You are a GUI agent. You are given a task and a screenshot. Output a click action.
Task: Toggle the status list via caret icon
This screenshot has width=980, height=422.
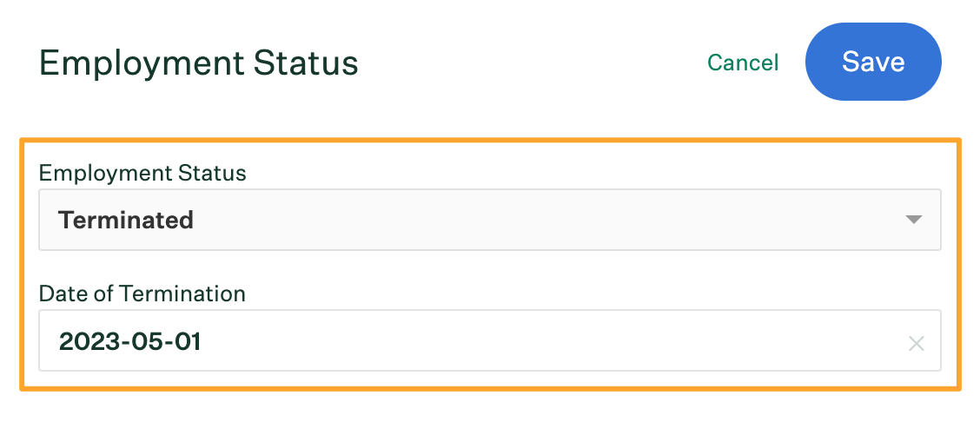(914, 220)
